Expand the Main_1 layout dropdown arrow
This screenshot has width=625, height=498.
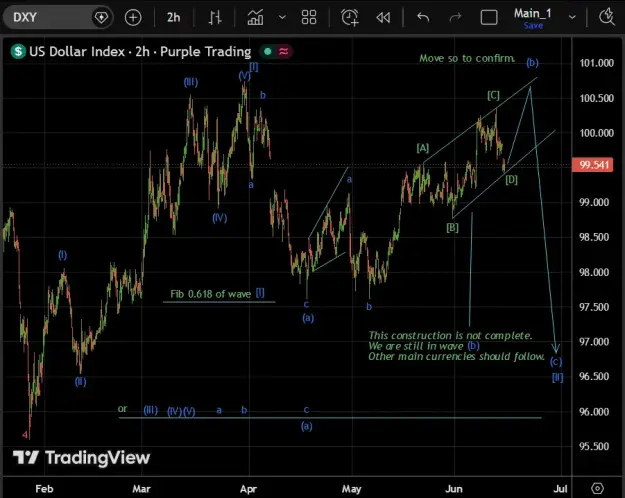pos(572,17)
